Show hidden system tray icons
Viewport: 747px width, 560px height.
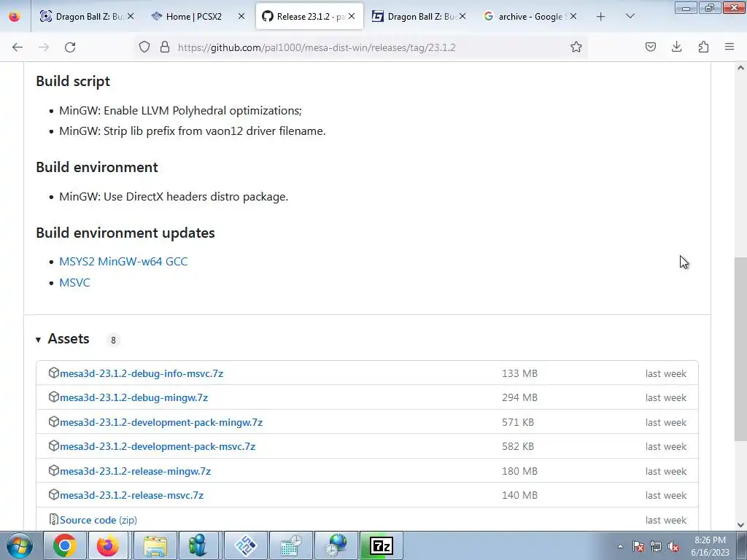tap(620, 546)
